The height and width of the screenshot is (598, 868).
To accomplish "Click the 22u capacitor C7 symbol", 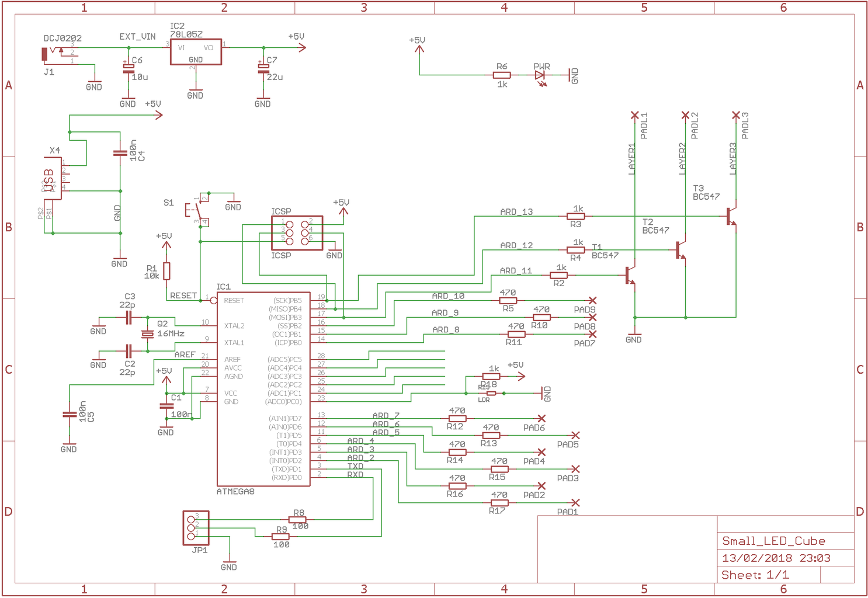I will coord(263,68).
